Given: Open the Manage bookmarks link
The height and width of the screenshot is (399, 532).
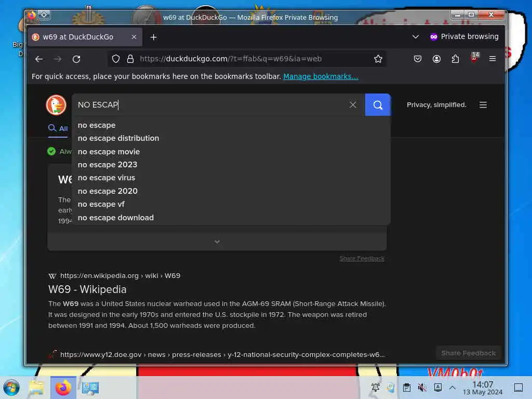Looking at the screenshot, I should pyautogui.click(x=321, y=76).
